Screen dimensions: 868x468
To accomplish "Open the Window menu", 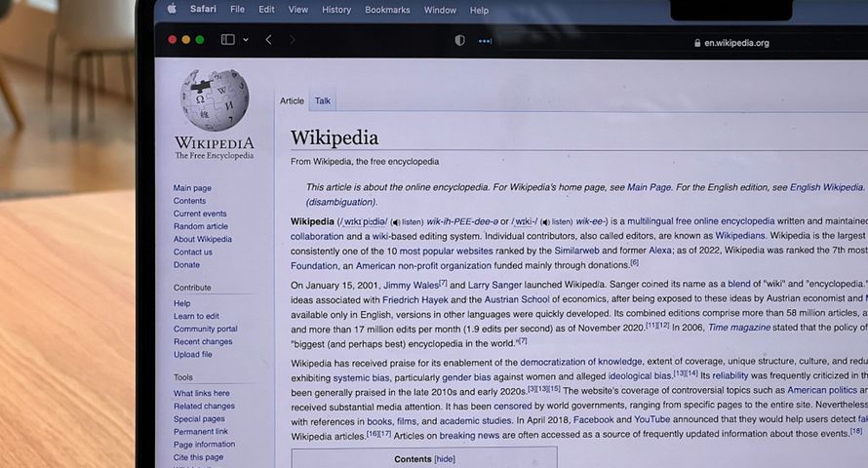I will (440, 10).
